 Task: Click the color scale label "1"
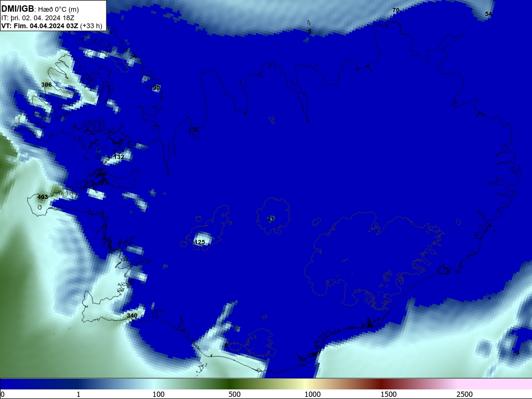point(78,394)
